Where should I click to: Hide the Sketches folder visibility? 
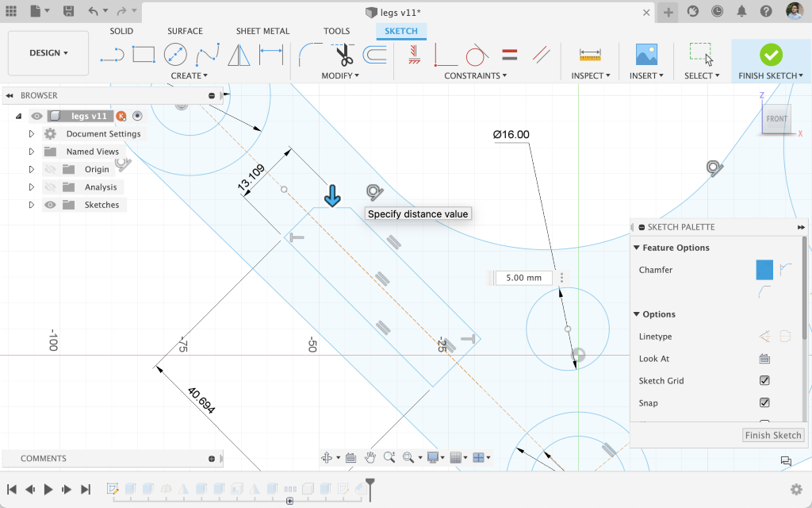(x=51, y=205)
